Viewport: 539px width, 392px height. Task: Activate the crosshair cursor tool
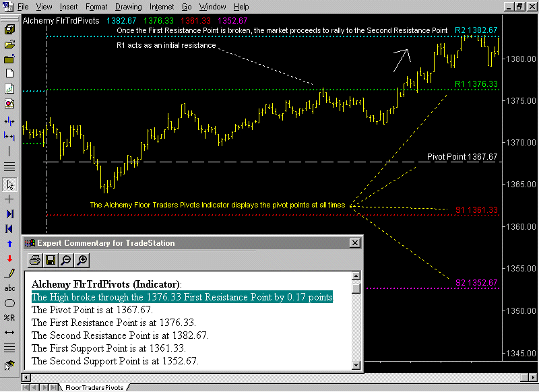(x=9, y=199)
